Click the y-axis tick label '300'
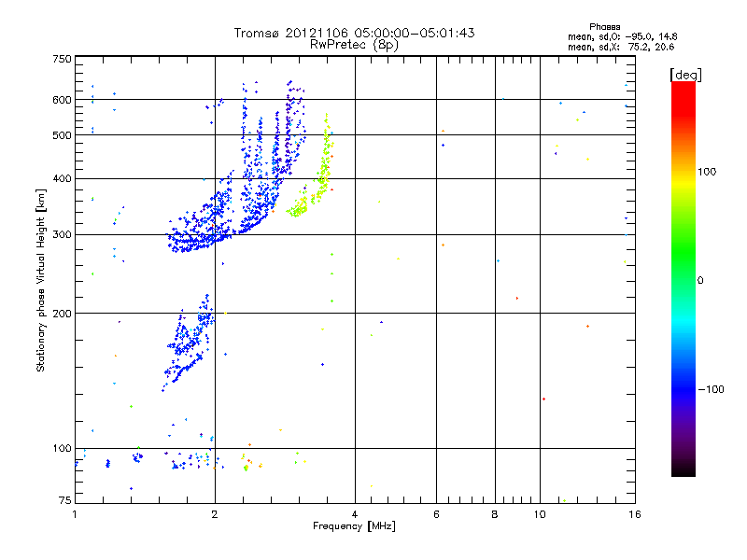 tap(62, 235)
